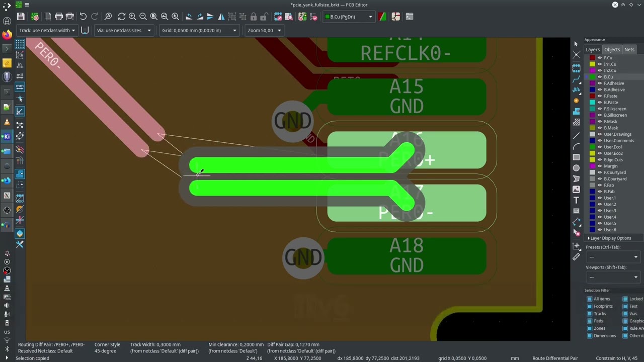The height and width of the screenshot is (362, 644).
Task: Toggle Tracks selection filter checkbox
Action: (590, 314)
